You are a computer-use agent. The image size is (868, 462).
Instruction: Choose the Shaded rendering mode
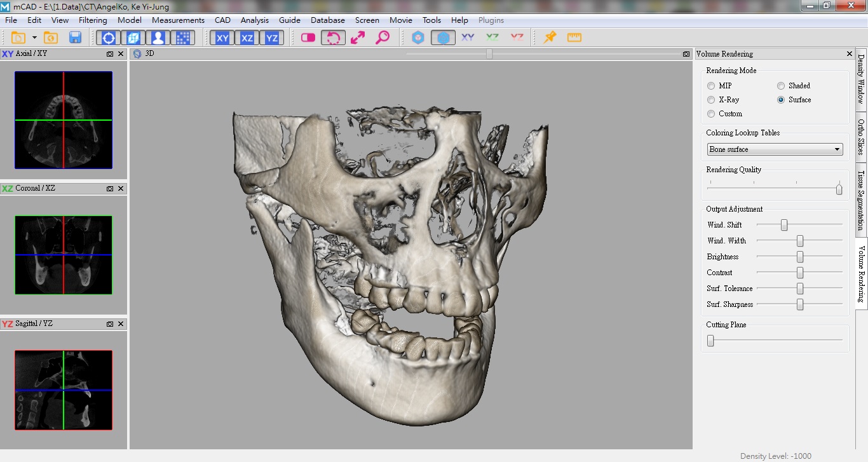(781, 86)
